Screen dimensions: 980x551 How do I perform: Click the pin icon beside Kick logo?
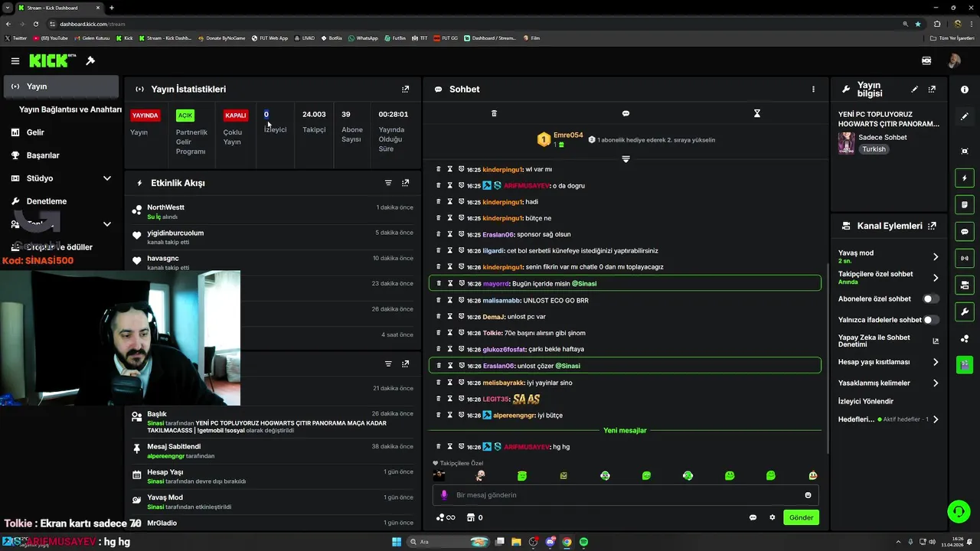[90, 60]
